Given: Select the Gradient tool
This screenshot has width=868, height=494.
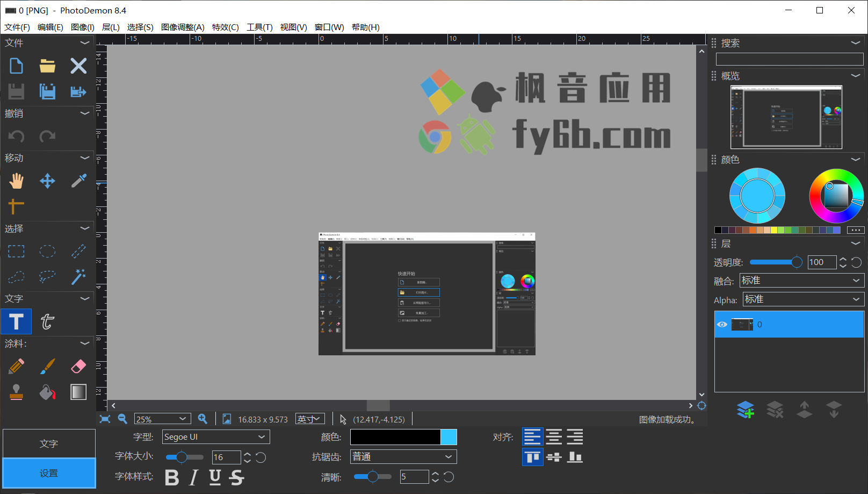Looking at the screenshot, I should [x=78, y=392].
